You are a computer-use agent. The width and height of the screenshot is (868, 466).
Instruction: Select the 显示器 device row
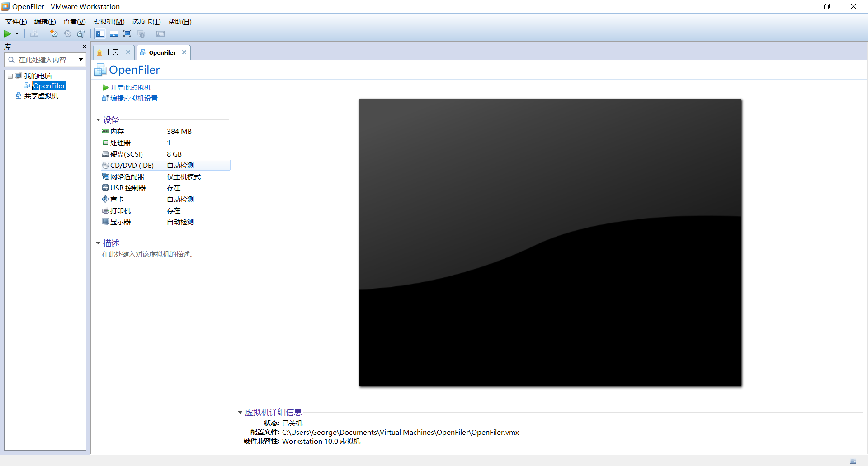point(165,222)
